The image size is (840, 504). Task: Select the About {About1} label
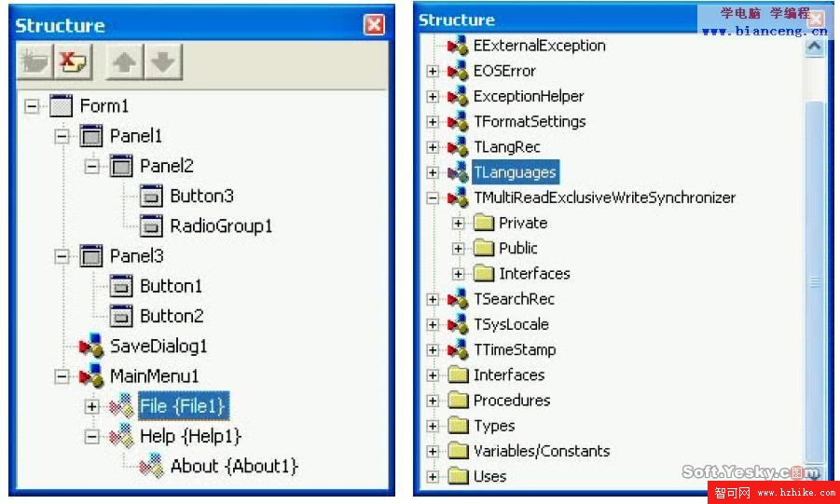(x=234, y=467)
